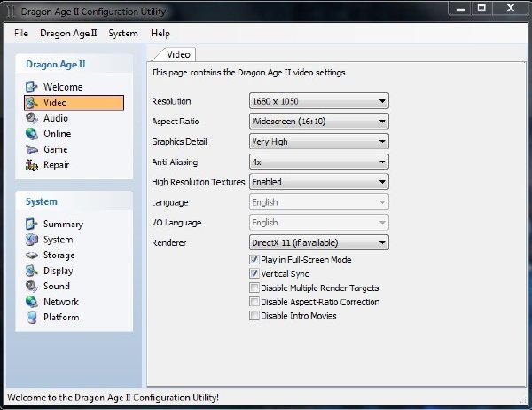Enable Disable Multiple Render Targets
The width and height of the screenshot is (532, 410).
point(254,288)
